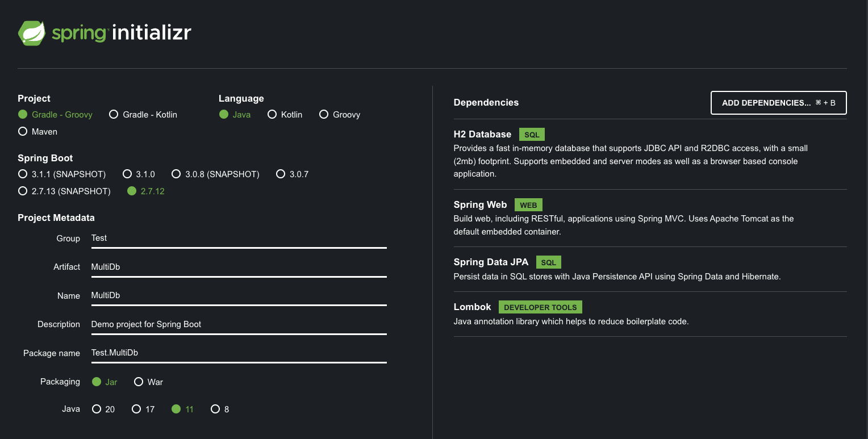The image size is (868, 439).
Task: Click the WEB tag beside Spring Web
Action: click(x=528, y=205)
